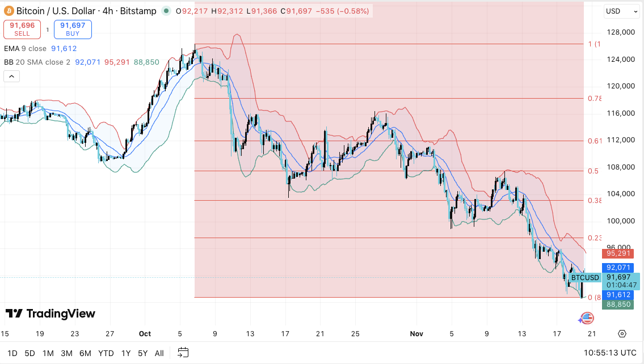This screenshot has width=644, height=364.
Task: Click the BTCUSD price label on chart
Action: (584, 277)
